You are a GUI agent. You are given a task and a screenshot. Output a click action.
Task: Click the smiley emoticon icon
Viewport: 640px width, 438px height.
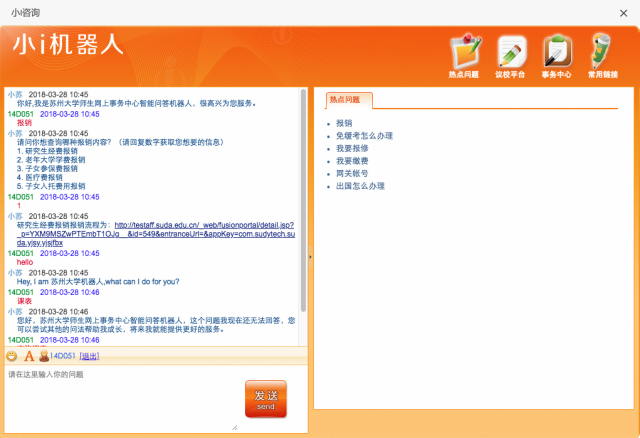pos(12,356)
